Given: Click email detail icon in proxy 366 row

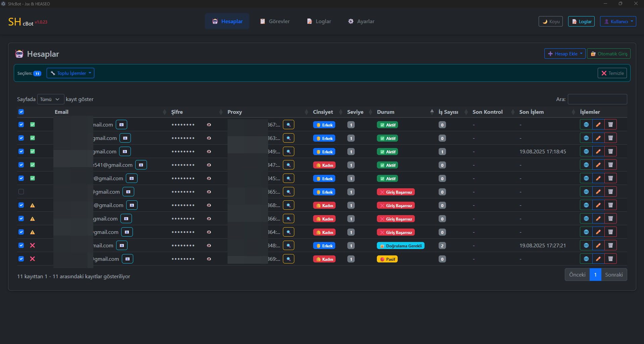Looking at the screenshot, I should tap(126, 218).
